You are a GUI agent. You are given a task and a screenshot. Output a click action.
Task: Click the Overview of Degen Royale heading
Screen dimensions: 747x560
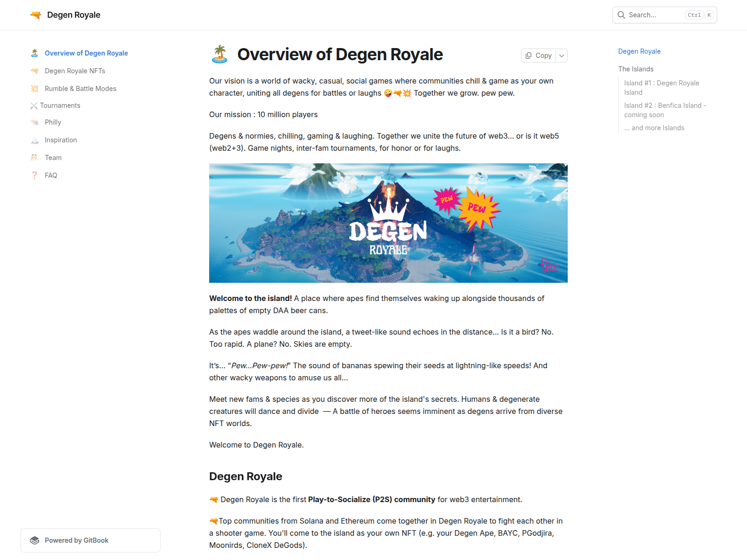(x=340, y=55)
